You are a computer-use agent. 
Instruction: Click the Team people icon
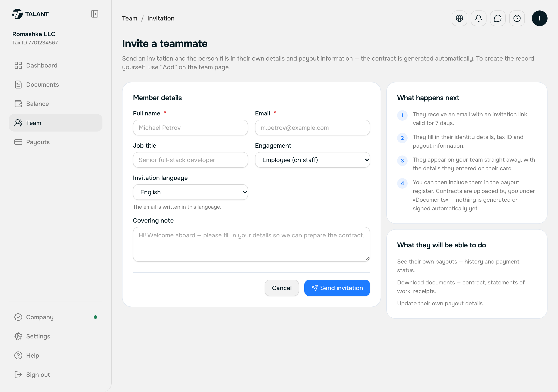(x=18, y=123)
